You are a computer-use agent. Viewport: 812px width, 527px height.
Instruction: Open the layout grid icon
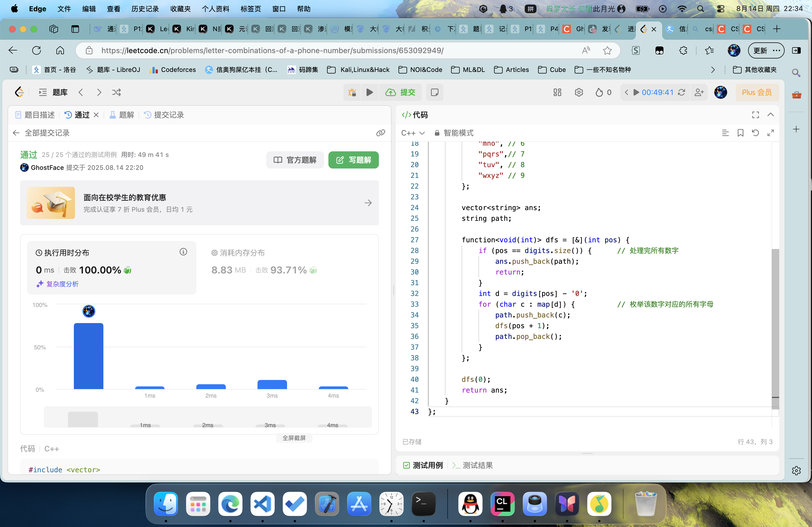(x=557, y=92)
